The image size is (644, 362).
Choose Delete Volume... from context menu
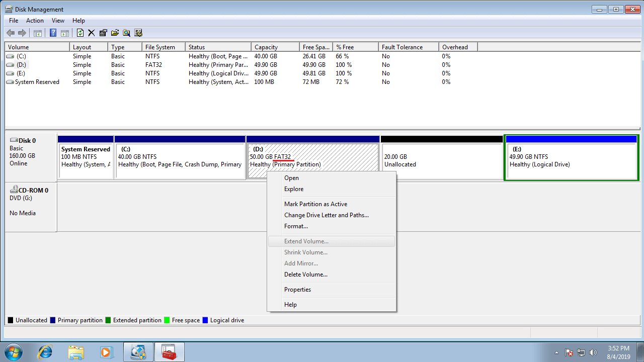(x=305, y=275)
